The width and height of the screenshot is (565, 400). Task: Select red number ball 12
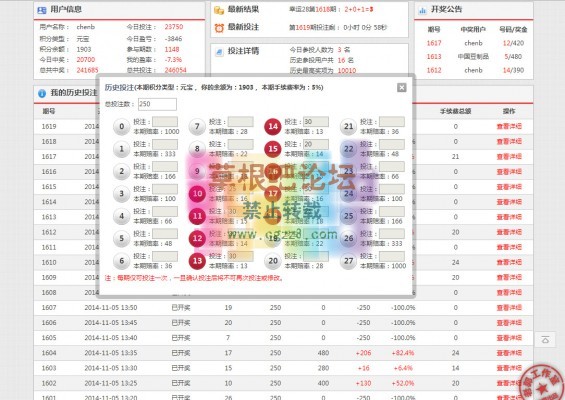197,238
